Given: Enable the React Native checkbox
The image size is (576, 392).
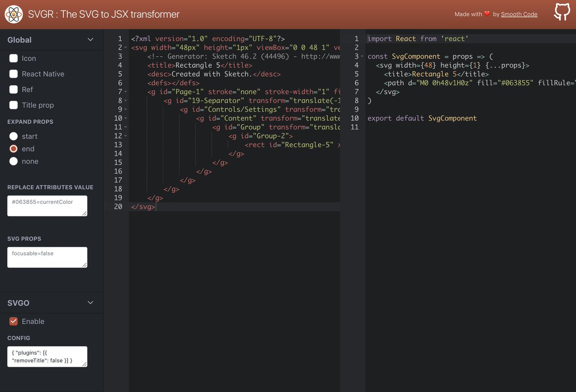Looking at the screenshot, I should click(x=13, y=74).
